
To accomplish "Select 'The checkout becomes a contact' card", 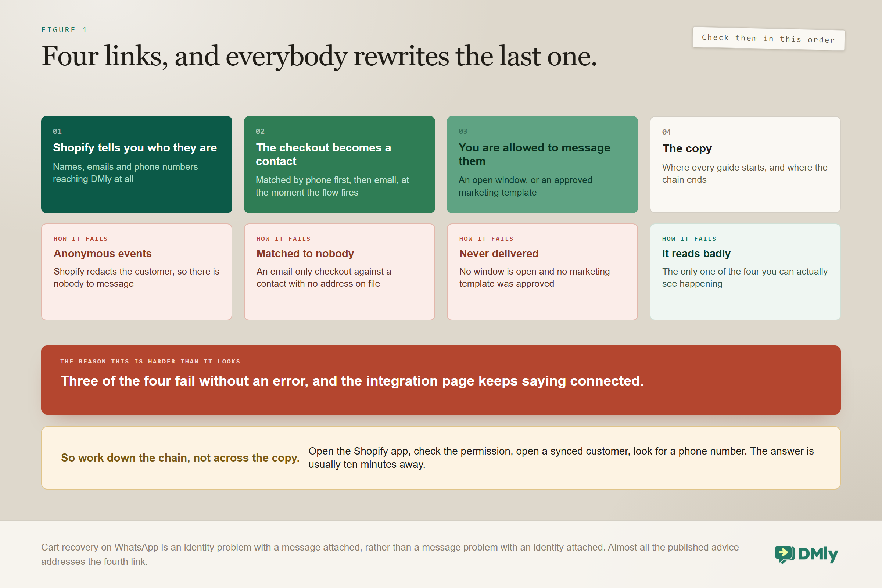I will [x=339, y=165].
